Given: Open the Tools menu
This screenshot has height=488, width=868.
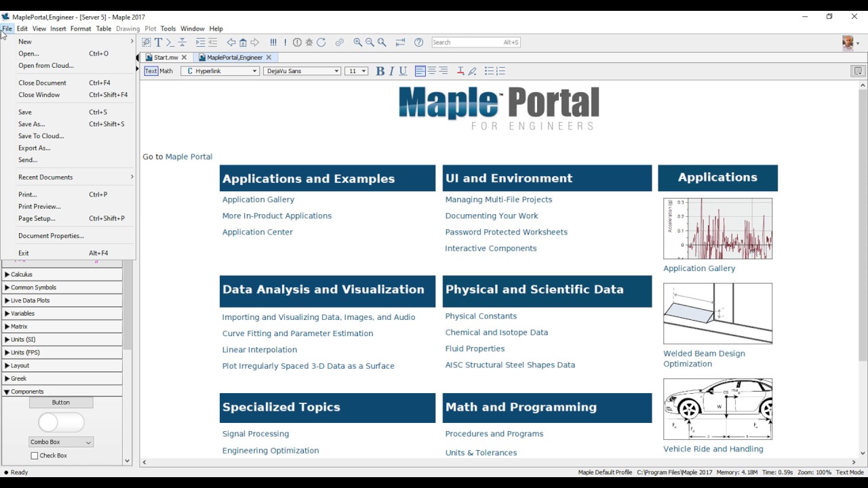Looking at the screenshot, I should 168,28.
